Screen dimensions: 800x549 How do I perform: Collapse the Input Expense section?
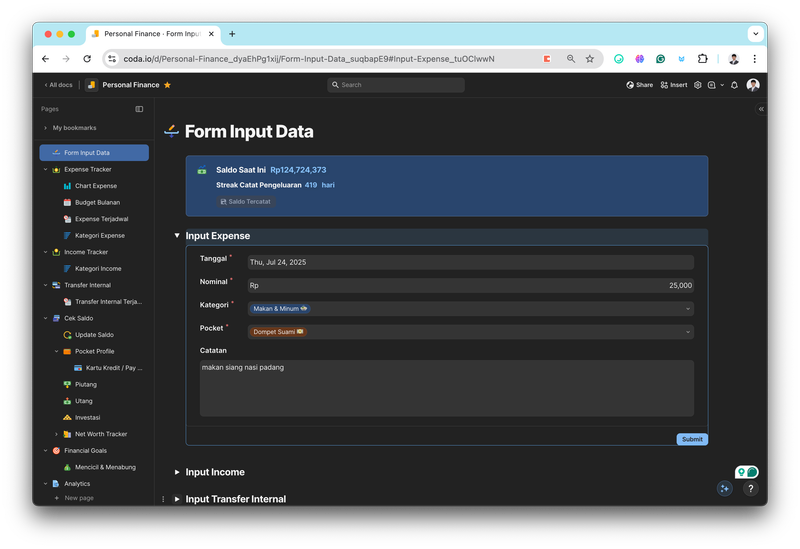pyautogui.click(x=177, y=236)
